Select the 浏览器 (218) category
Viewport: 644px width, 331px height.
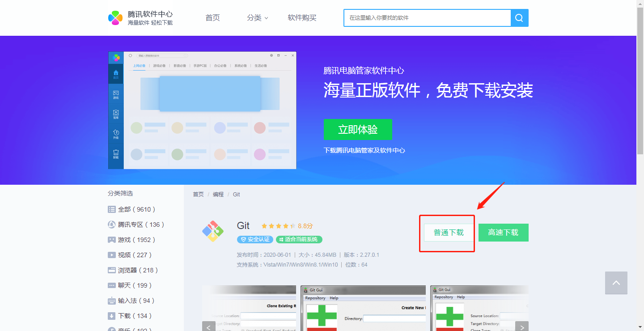point(133,270)
